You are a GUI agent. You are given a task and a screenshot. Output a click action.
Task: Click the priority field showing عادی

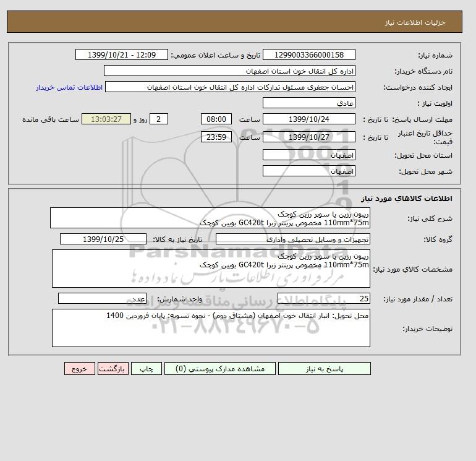308,103
